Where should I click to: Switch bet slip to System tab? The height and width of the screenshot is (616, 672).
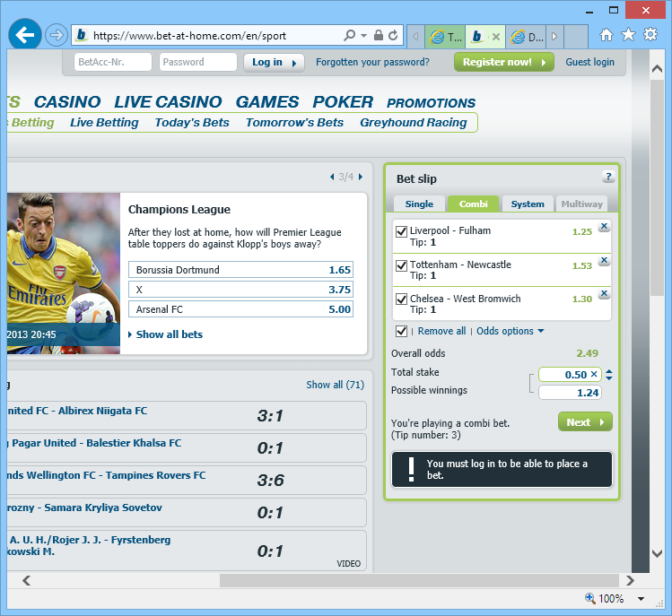(528, 204)
